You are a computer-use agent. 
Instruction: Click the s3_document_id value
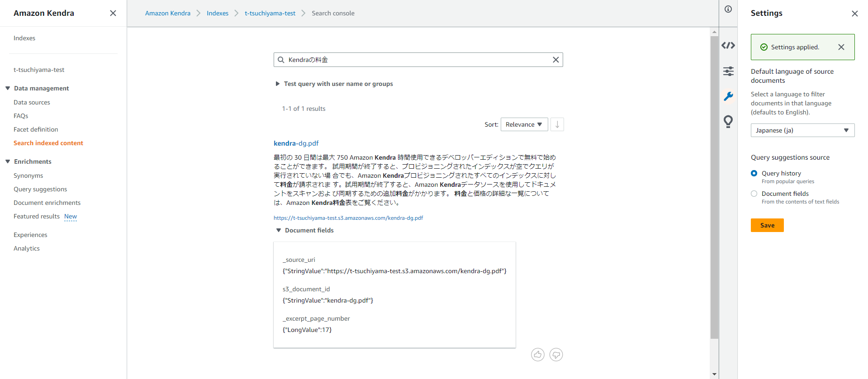[x=328, y=300]
